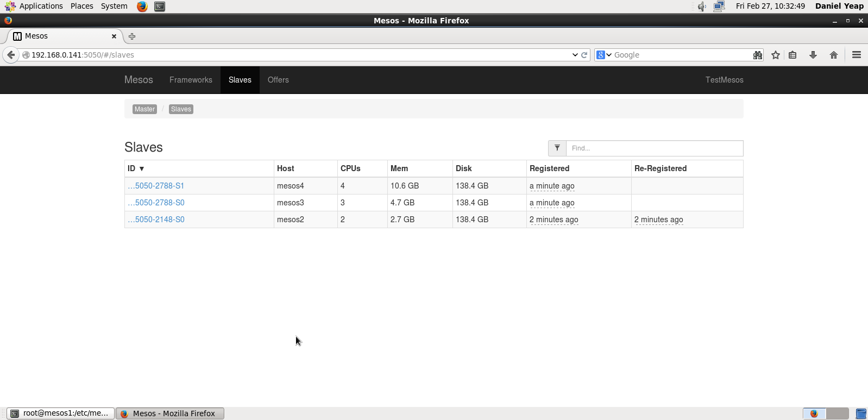Image resolution: width=868 pixels, height=420 pixels.
Task: Select Mesos - Mozilla Firefox taskbar button
Action: (x=170, y=413)
